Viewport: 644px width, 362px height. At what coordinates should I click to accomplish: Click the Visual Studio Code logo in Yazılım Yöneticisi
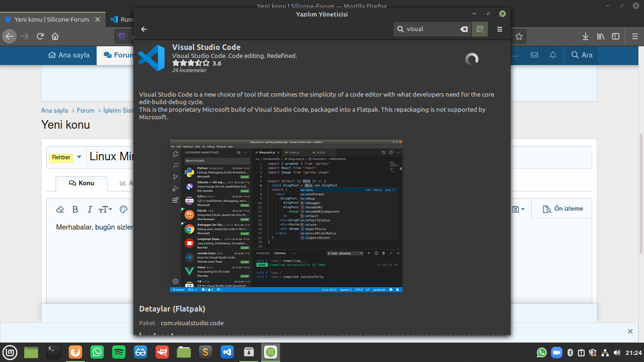point(151,58)
